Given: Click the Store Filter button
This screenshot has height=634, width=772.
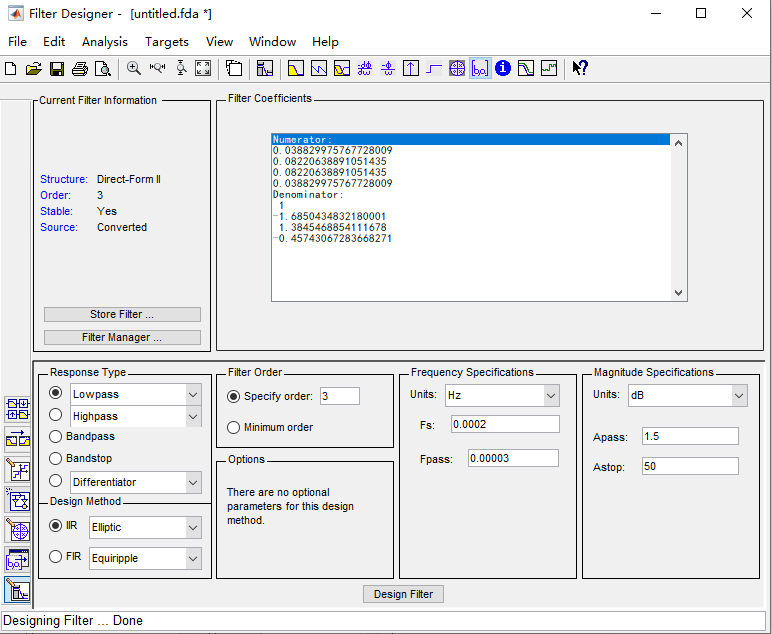Looking at the screenshot, I should pyautogui.click(x=122, y=315).
